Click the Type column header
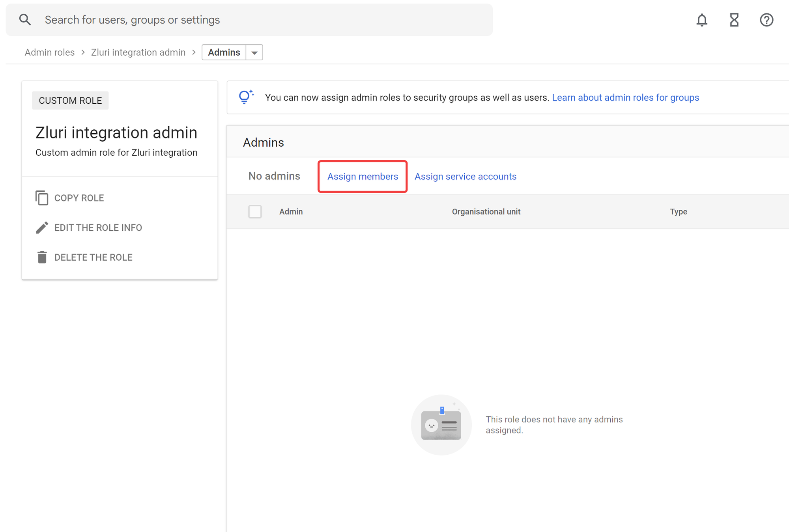This screenshot has width=789, height=532. coord(678,212)
